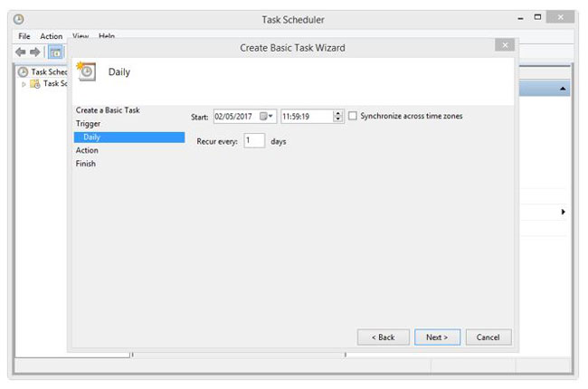
Task: Click the Task Scheduler clock icon in title bar
Action: (19, 19)
